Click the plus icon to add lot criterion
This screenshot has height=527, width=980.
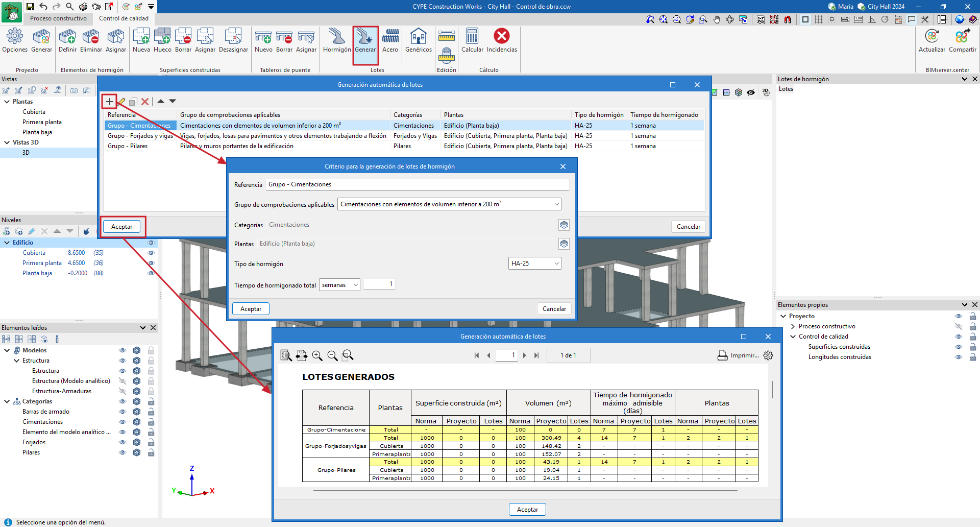tap(109, 102)
